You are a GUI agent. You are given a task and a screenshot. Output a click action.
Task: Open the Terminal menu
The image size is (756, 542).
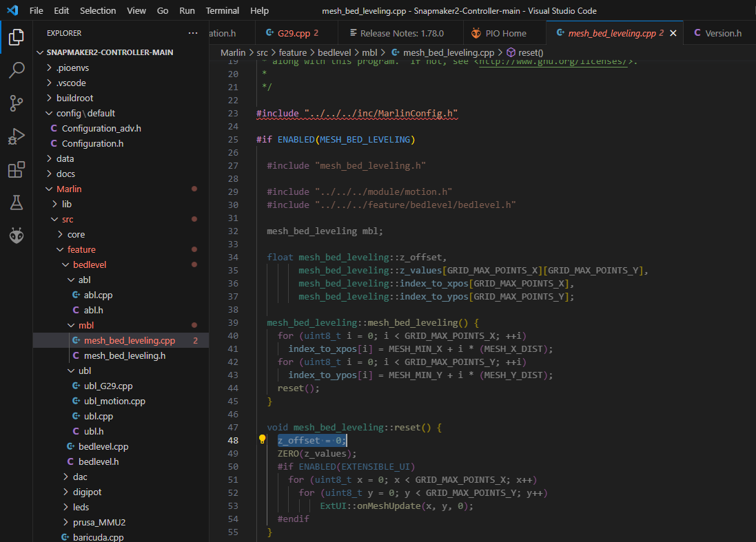(223, 10)
